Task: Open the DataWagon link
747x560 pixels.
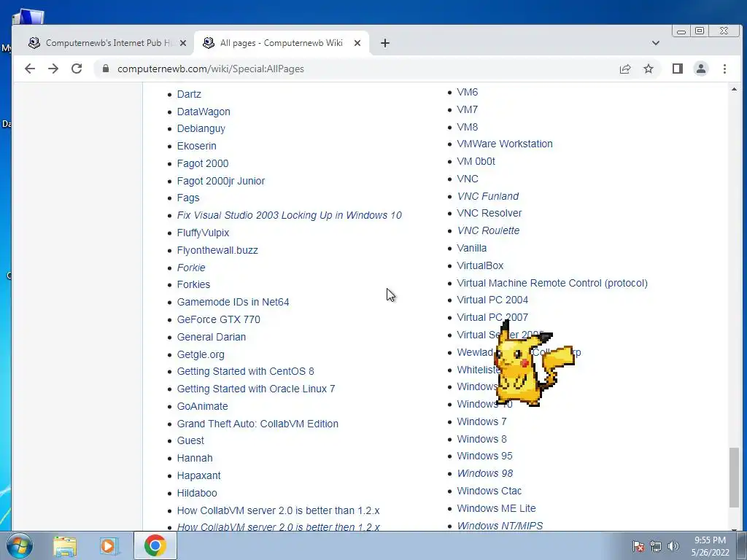Action: [x=204, y=112]
